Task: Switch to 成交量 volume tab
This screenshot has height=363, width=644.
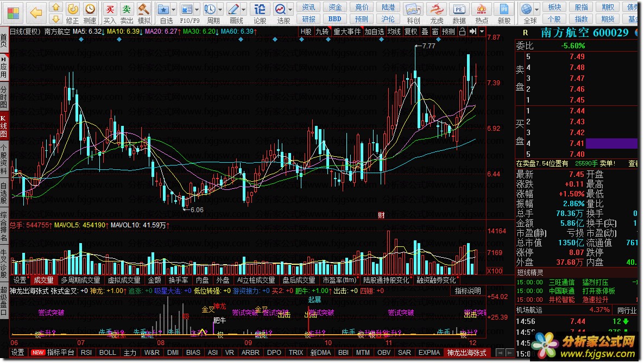Action: coord(43,280)
